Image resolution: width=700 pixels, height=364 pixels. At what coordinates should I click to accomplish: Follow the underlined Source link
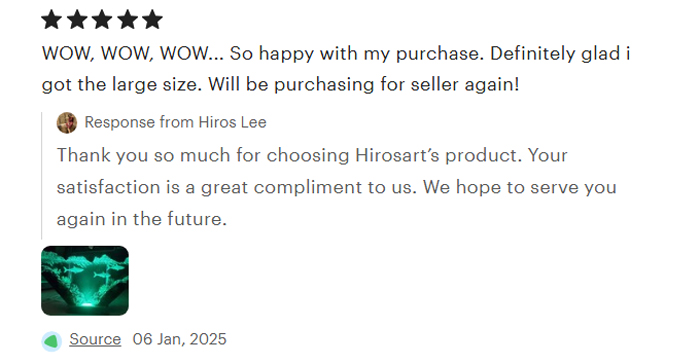click(x=95, y=339)
